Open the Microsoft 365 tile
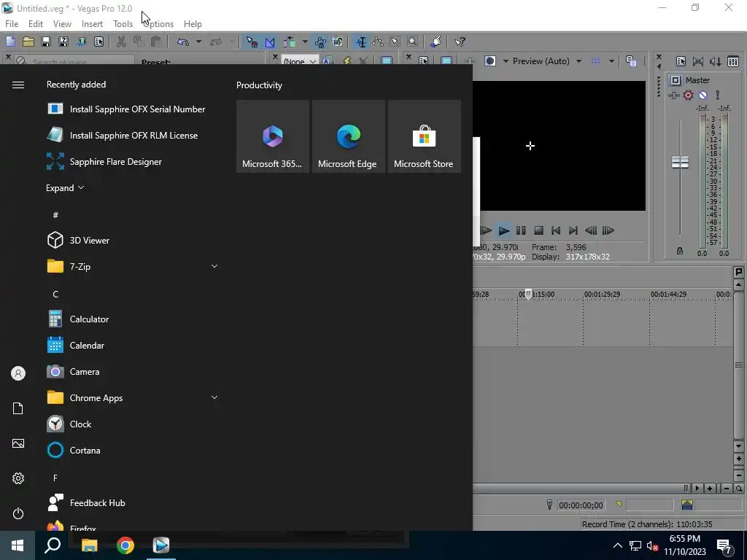The image size is (747, 560). pyautogui.click(x=273, y=136)
